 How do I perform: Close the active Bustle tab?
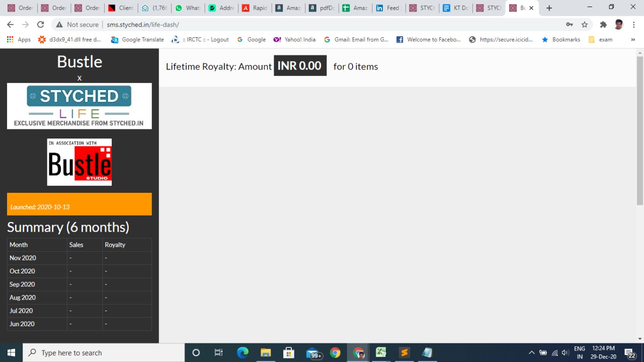(531, 8)
